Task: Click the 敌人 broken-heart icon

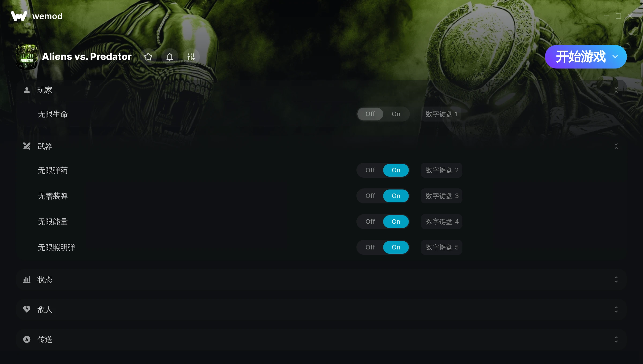Action: point(27,309)
